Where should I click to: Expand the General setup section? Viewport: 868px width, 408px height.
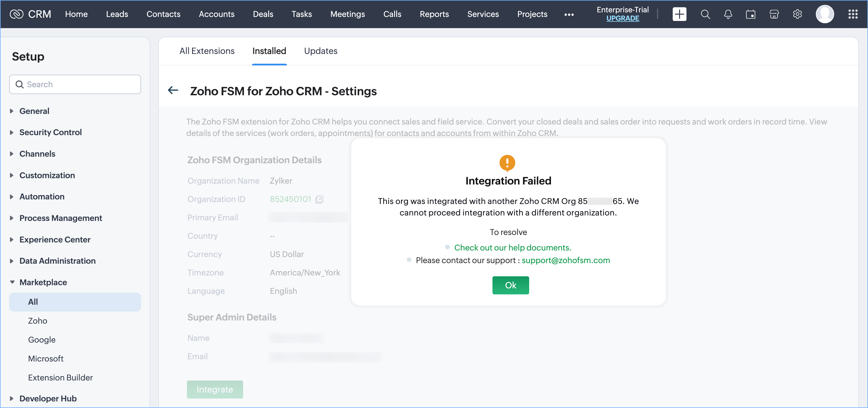(34, 111)
